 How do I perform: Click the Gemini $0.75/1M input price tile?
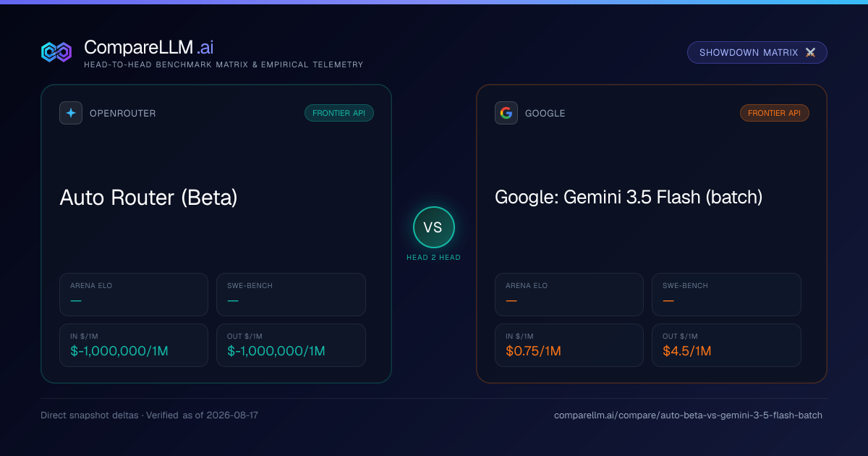coord(569,345)
